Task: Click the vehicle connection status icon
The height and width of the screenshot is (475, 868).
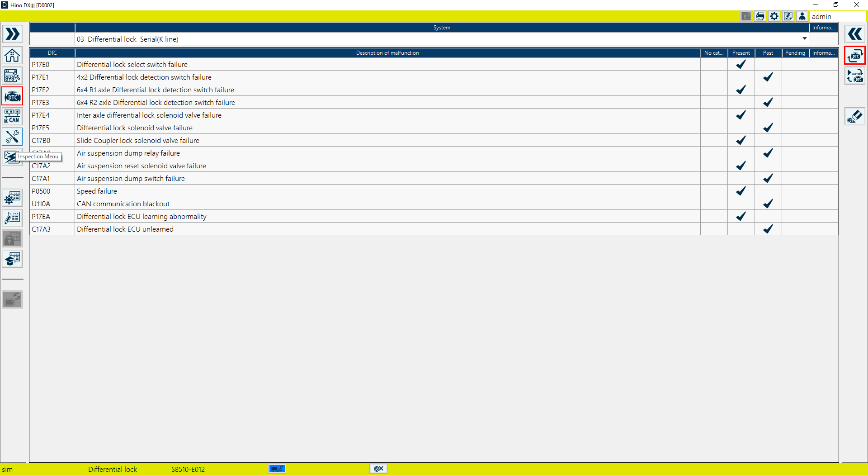Action: point(277,469)
